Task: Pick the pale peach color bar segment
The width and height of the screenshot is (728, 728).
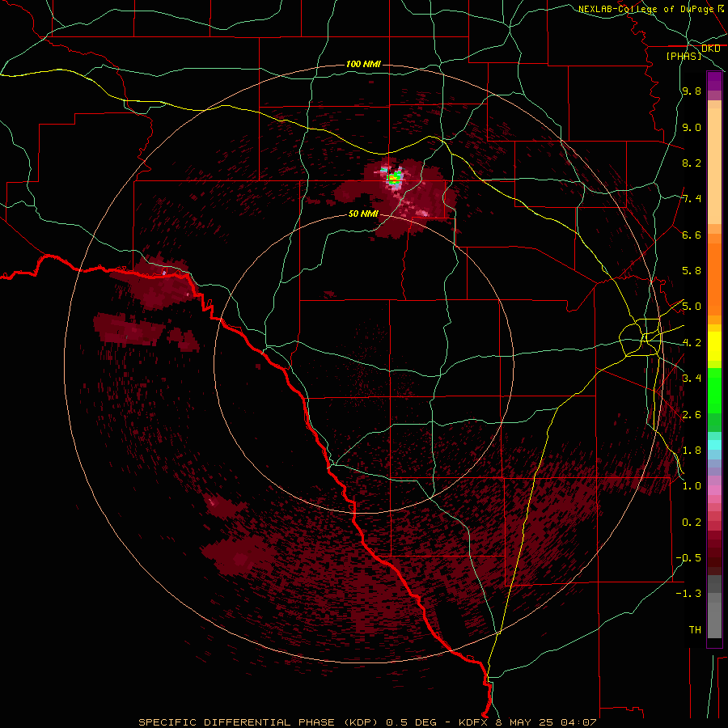Action: pos(714,166)
